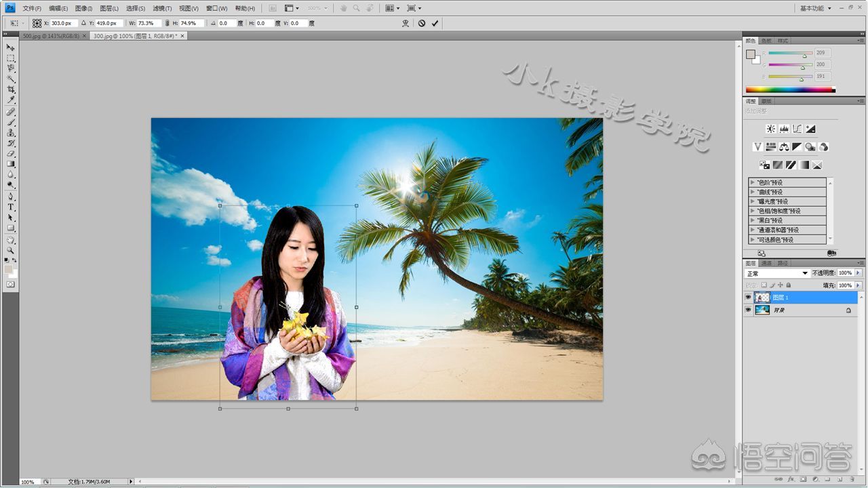Select the 图层 1 layer thumbnail
Viewport: 868px width, 488px height.
(x=762, y=298)
